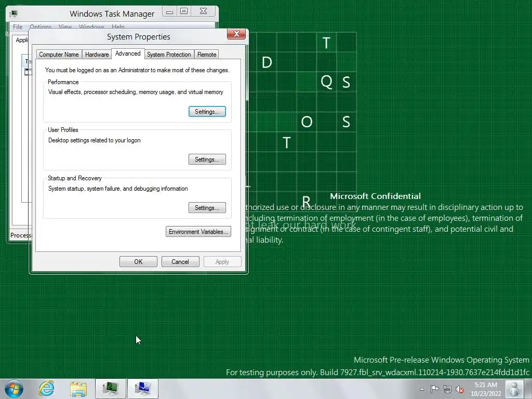This screenshot has height=399, width=532.
Task: Click Task Manager title bar icon
Action: [14, 14]
